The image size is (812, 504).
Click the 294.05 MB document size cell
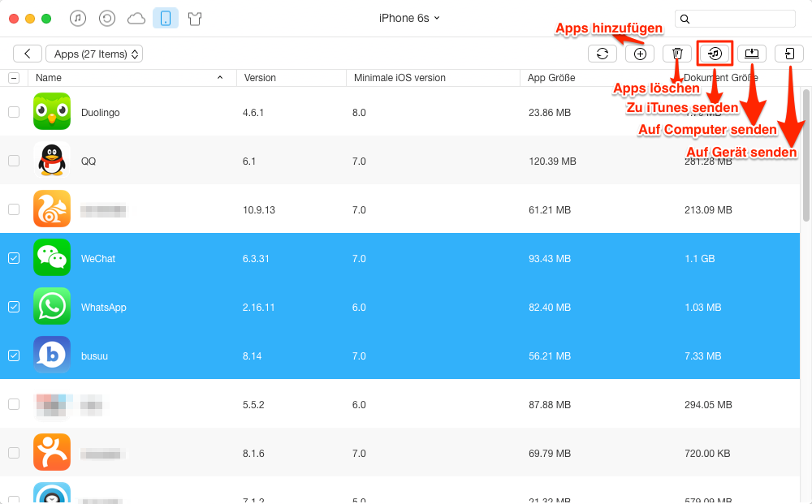point(708,404)
